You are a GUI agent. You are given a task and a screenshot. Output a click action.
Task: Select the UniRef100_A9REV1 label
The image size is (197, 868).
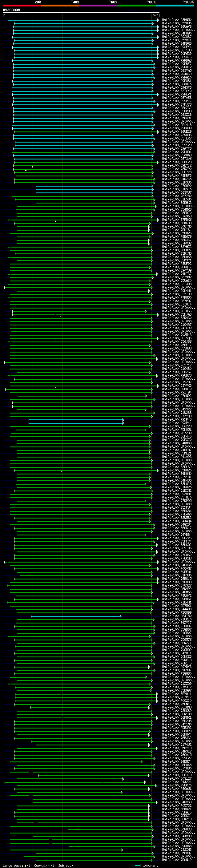coord(177,94)
